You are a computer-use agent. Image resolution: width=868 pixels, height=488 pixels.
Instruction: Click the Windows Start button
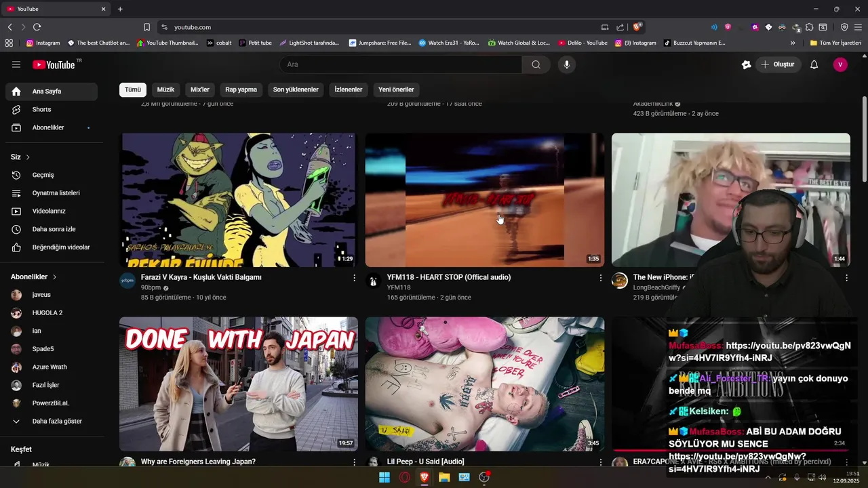pyautogui.click(x=384, y=477)
